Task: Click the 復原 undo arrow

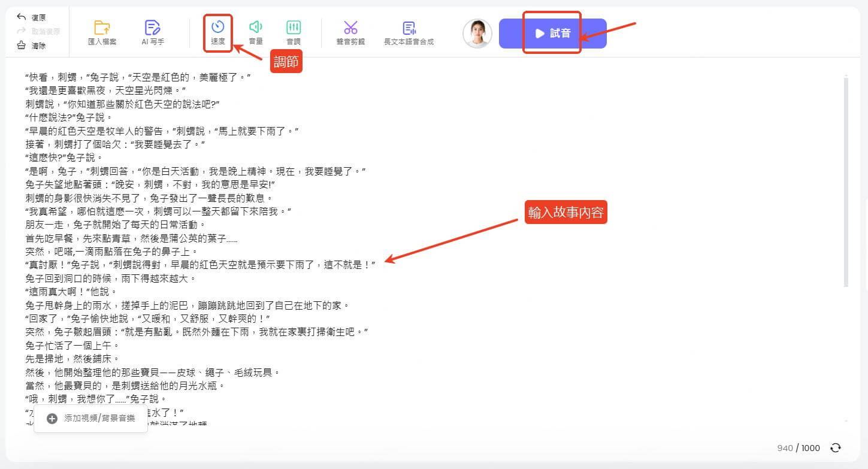Action: point(22,17)
